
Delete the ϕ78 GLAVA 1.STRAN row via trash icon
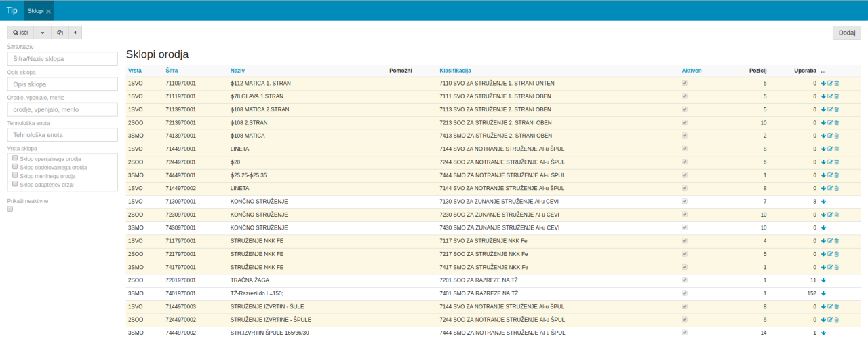point(836,96)
